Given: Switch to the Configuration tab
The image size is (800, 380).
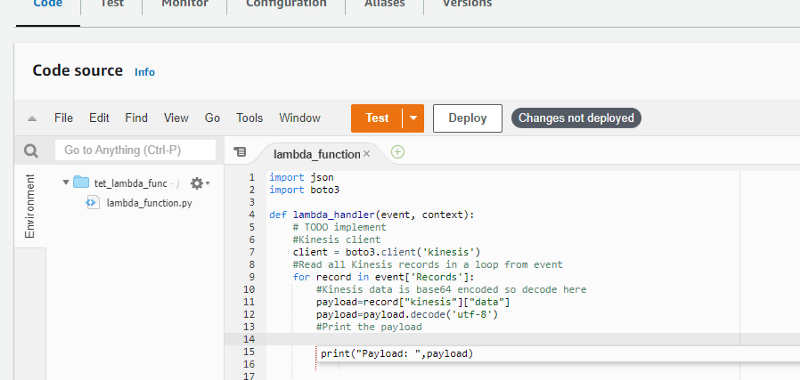Looking at the screenshot, I should [286, 4].
